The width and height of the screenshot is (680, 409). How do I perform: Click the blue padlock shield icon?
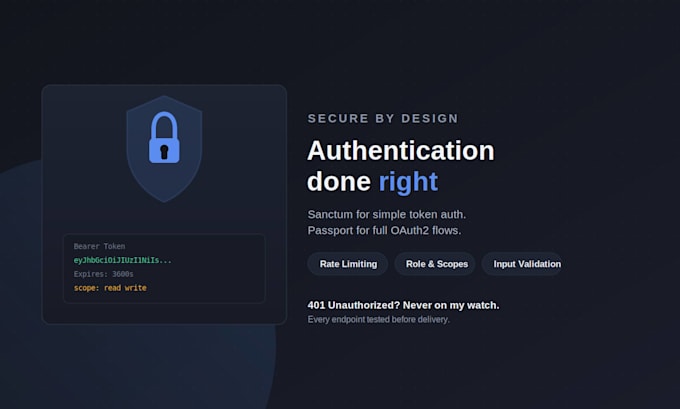[164, 149]
